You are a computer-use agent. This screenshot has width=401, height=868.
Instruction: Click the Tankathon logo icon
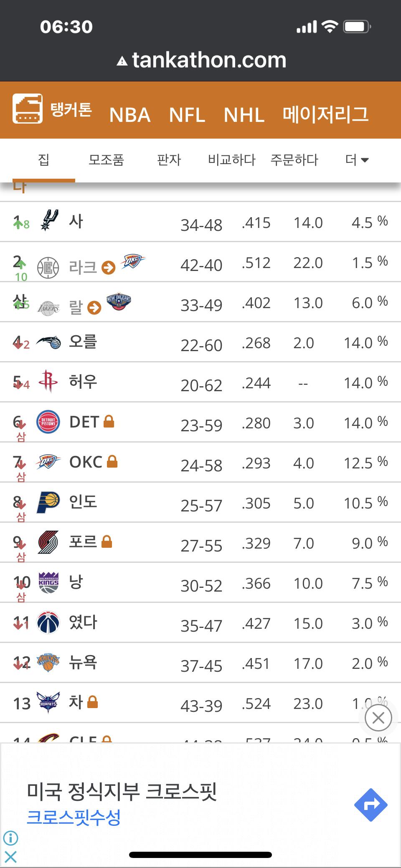click(28, 109)
